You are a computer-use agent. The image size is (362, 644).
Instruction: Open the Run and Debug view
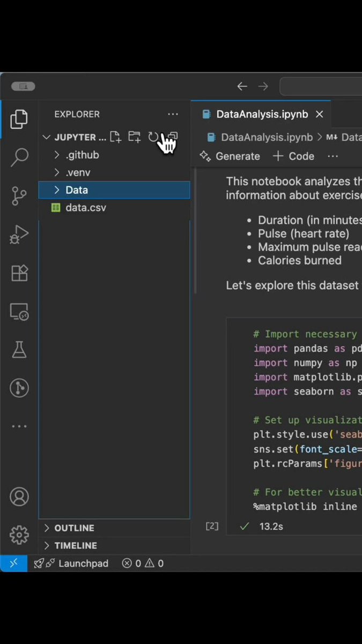19,235
